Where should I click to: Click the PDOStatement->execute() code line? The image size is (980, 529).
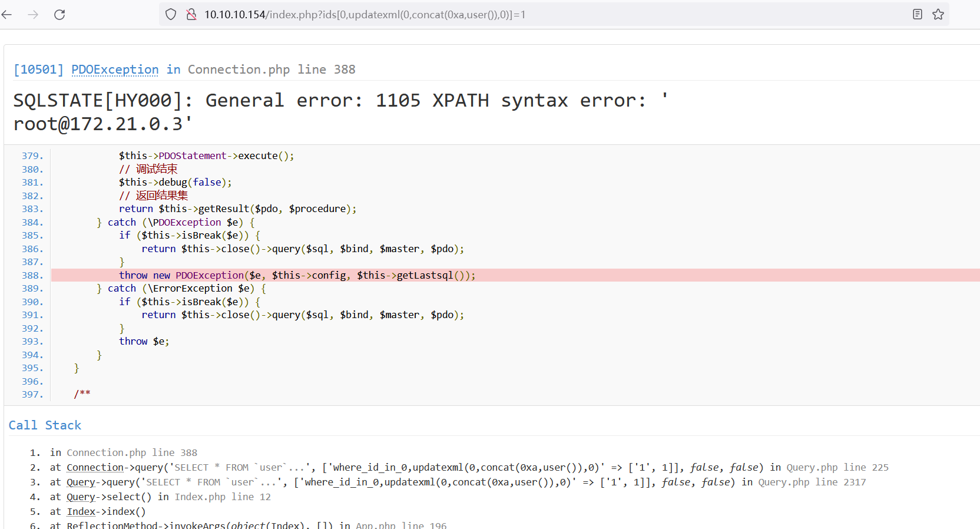coord(206,156)
